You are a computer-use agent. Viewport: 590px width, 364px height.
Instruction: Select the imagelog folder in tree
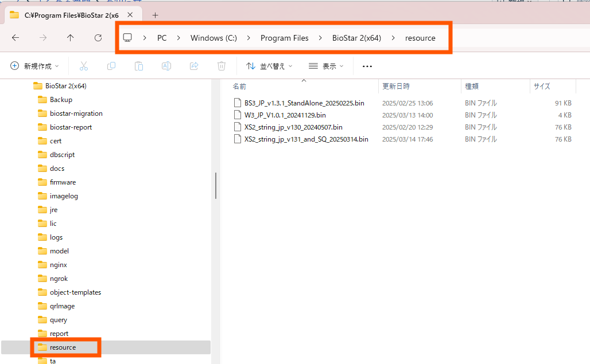64,196
